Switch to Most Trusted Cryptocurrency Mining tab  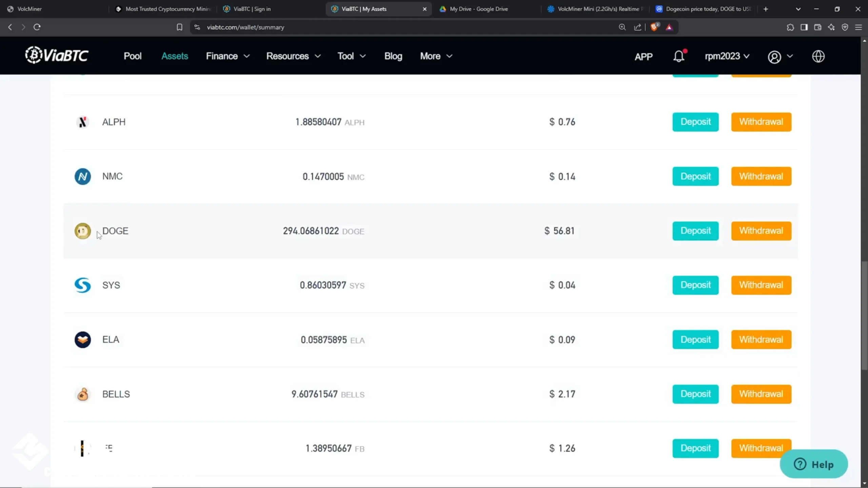click(163, 9)
